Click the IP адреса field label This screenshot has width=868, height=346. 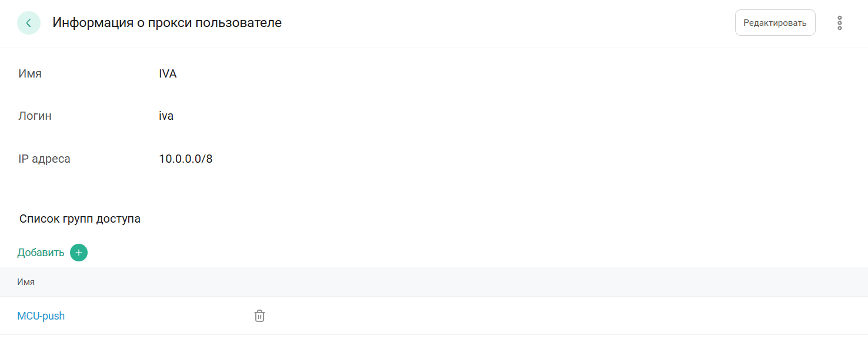pyautogui.click(x=44, y=159)
